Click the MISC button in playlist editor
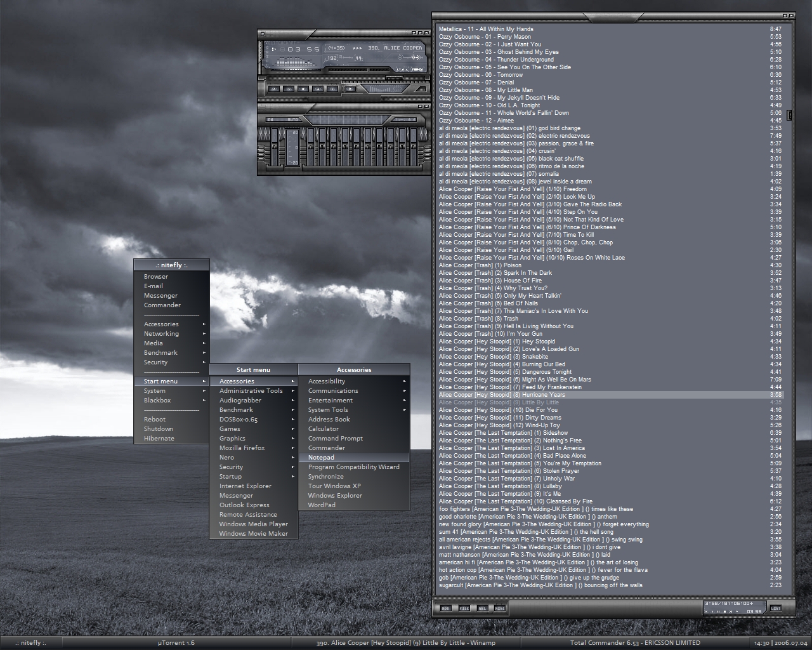The width and height of the screenshot is (812, 650). click(x=500, y=608)
